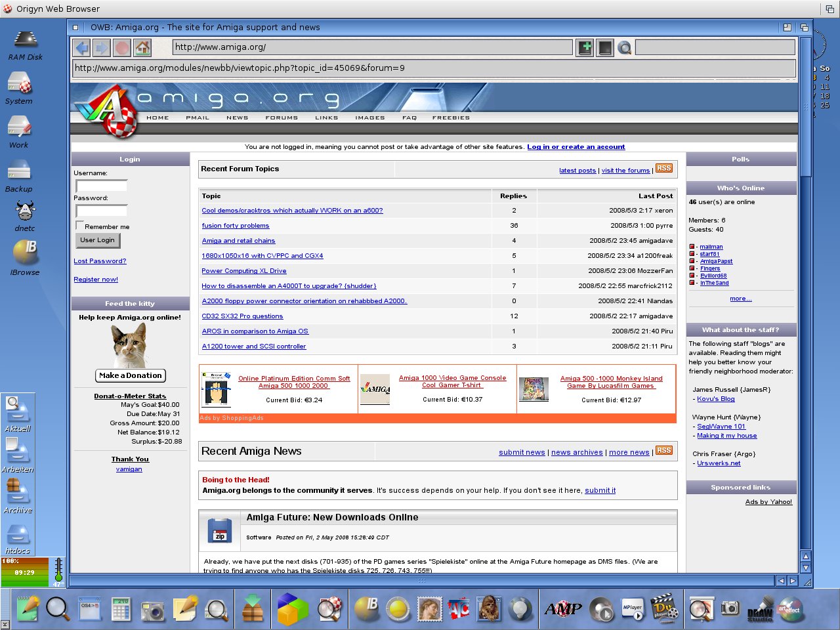This screenshot has width=840, height=630.
Task: Click the search text field beside magnifier
Action: (x=715, y=47)
